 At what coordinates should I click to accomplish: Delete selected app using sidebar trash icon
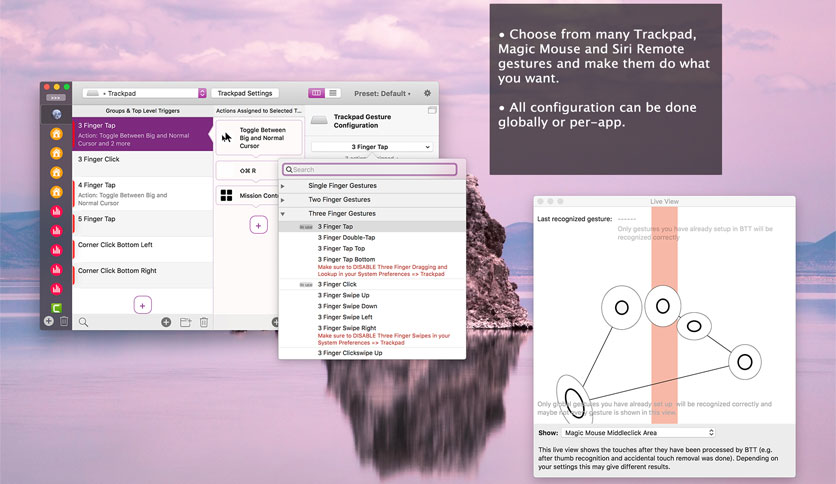click(x=64, y=321)
